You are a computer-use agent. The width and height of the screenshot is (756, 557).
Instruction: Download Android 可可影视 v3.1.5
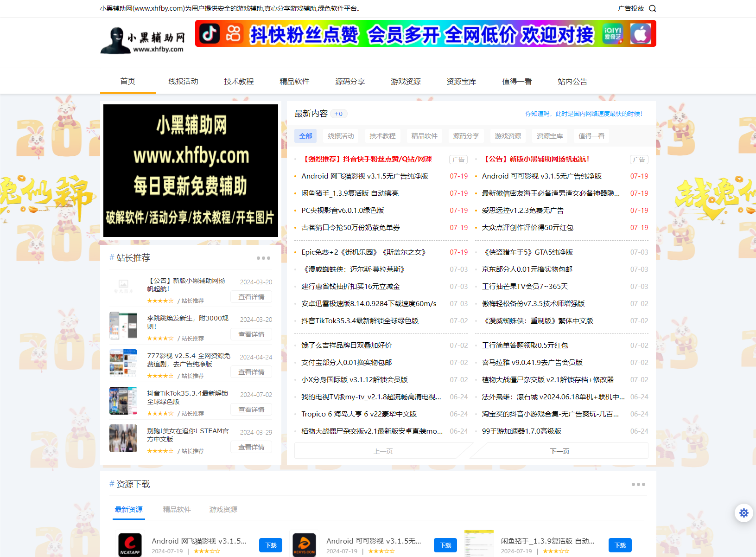pyautogui.click(x=445, y=545)
